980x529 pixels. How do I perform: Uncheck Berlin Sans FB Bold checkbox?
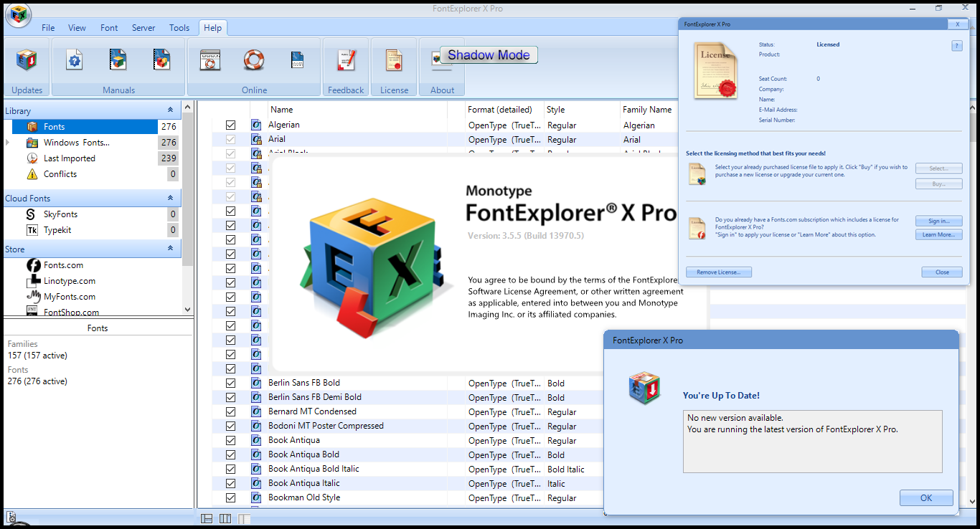click(x=230, y=383)
